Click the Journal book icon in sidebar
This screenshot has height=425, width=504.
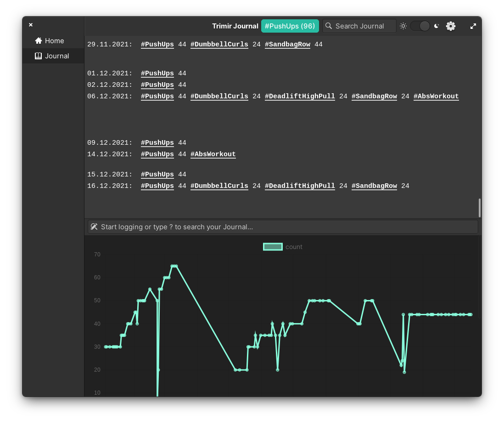(38, 56)
